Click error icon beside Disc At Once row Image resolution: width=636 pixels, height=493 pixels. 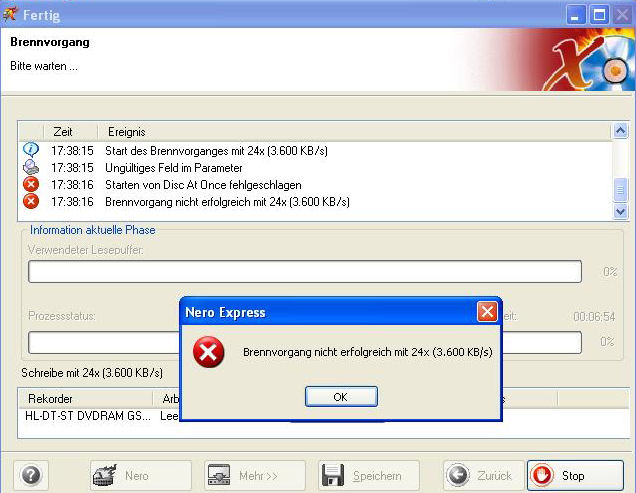[31, 184]
